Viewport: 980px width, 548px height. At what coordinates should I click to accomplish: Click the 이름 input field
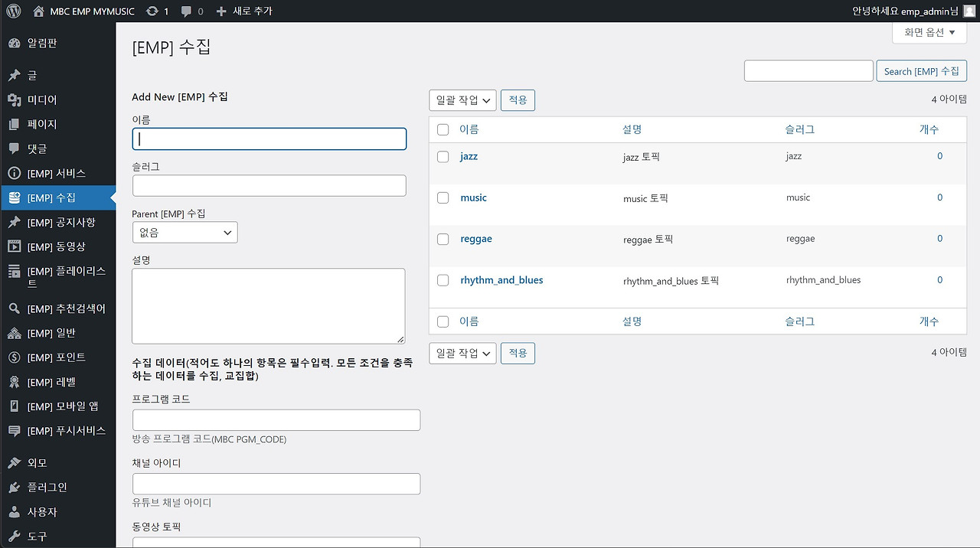pyautogui.click(x=269, y=139)
